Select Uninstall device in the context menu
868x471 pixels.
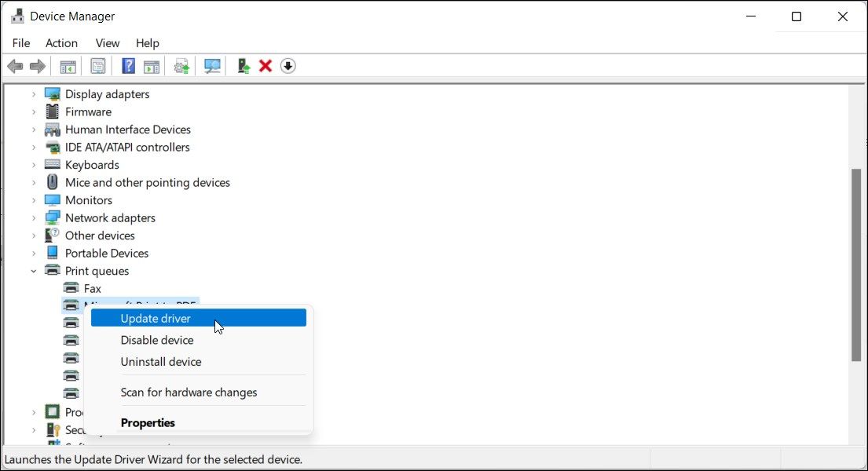click(x=161, y=362)
